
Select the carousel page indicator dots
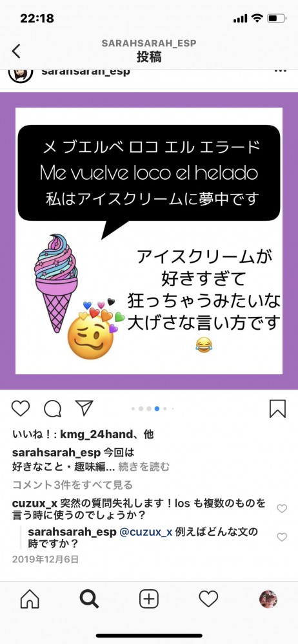pos(152,409)
